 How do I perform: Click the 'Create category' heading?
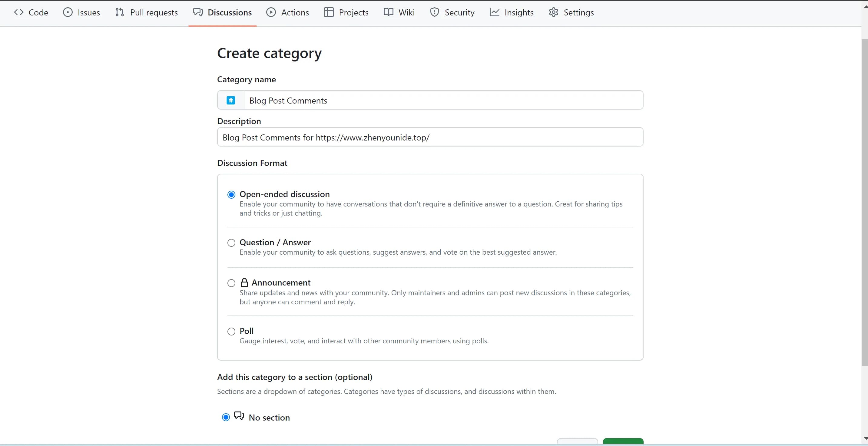(x=269, y=53)
